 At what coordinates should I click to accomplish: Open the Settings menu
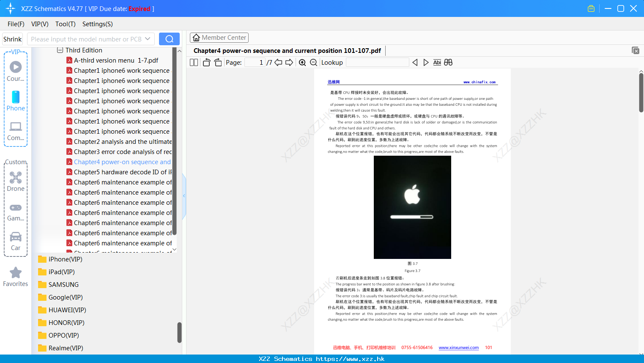tap(98, 24)
